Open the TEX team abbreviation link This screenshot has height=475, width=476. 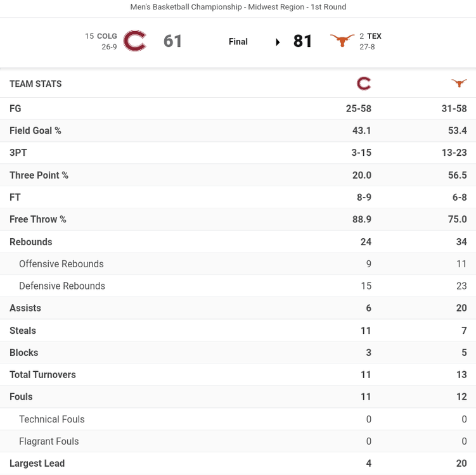click(374, 36)
